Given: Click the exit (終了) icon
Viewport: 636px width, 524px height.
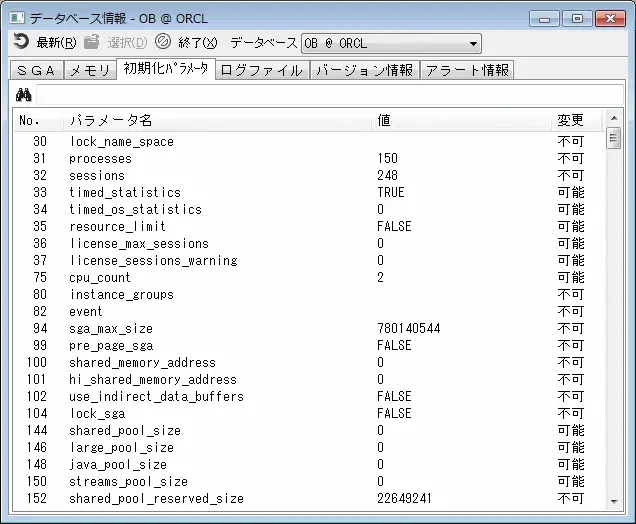Looking at the screenshot, I should click(x=163, y=42).
